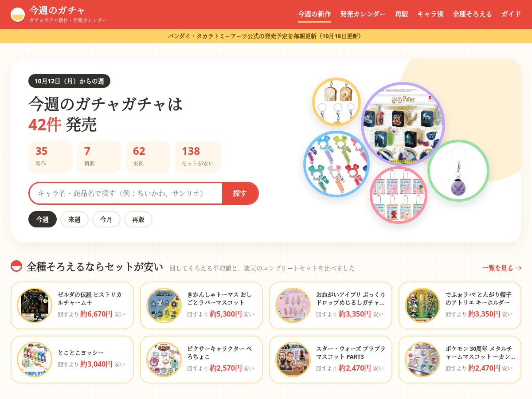Open ガイド navigation item
This screenshot has width=532, height=399.
(511, 14)
